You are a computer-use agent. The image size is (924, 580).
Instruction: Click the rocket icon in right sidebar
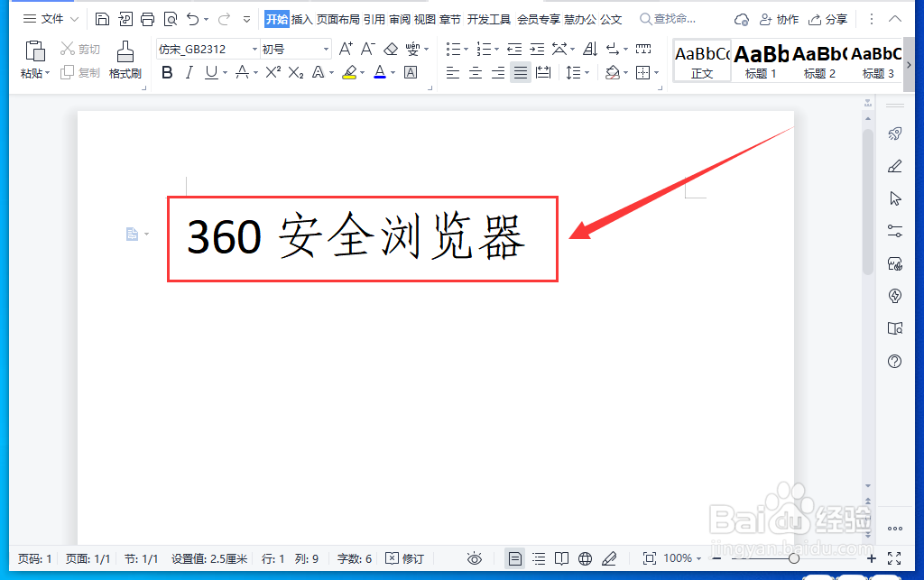894,133
